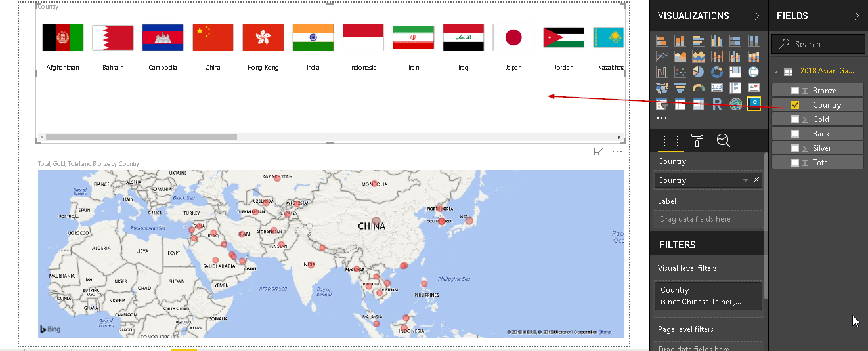868x351 pixels.
Task: Add a Slicer visual
Action: (662, 104)
